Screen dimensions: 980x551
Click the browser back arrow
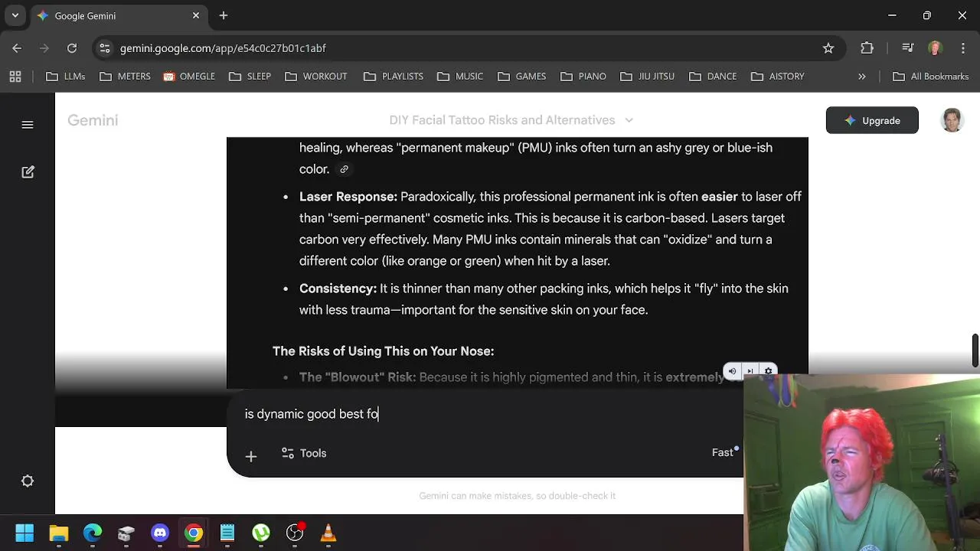(x=17, y=48)
